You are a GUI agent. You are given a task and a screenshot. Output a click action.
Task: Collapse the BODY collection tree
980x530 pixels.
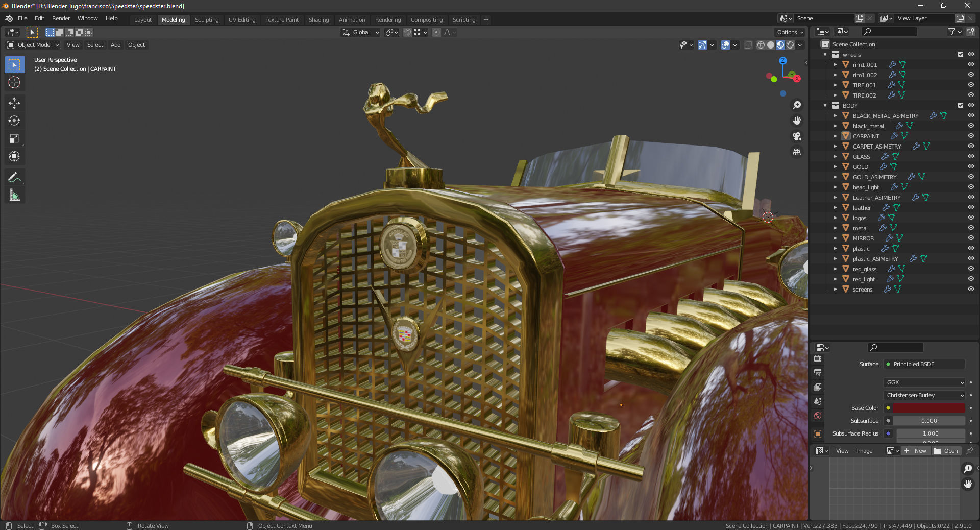point(825,106)
